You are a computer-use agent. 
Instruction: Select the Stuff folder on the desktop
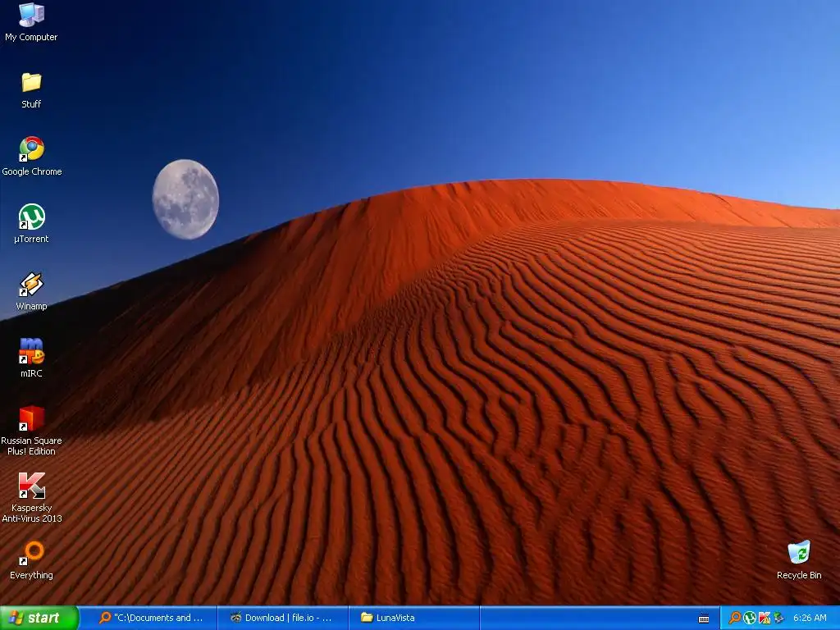(31, 90)
